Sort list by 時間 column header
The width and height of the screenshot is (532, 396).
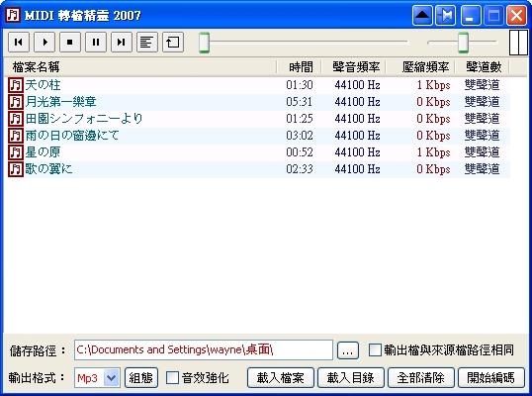300,67
